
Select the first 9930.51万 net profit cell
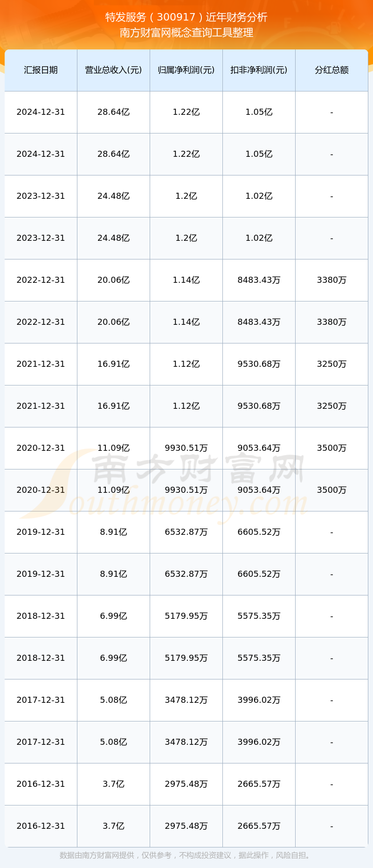pyautogui.click(x=186, y=448)
